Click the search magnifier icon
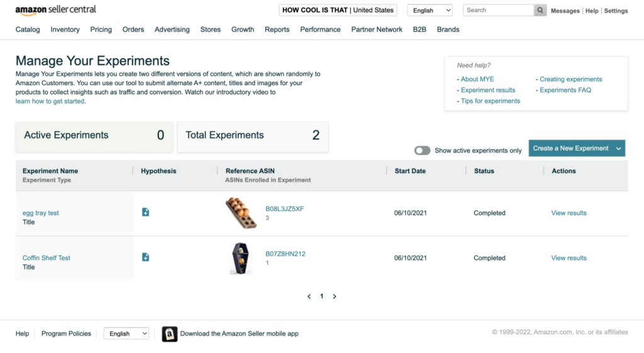Image resolution: width=644 pixels, height=353 pixels. click(x=540, y=11)
